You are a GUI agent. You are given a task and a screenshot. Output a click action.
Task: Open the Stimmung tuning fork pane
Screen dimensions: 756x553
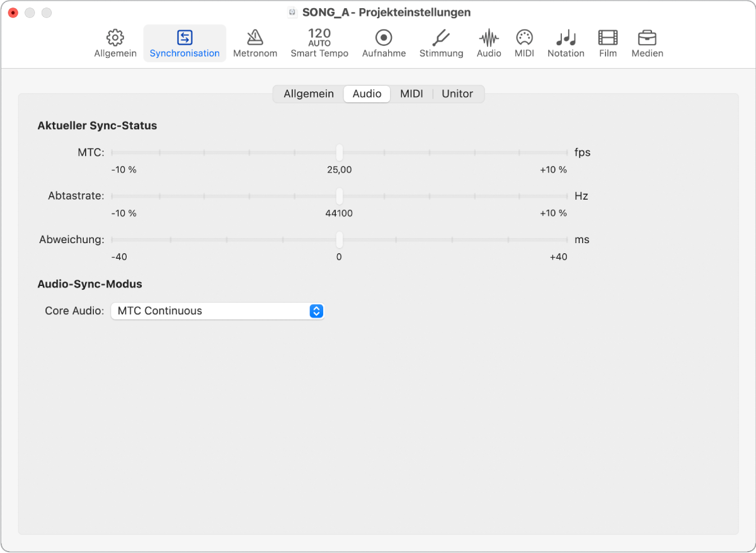441,43
